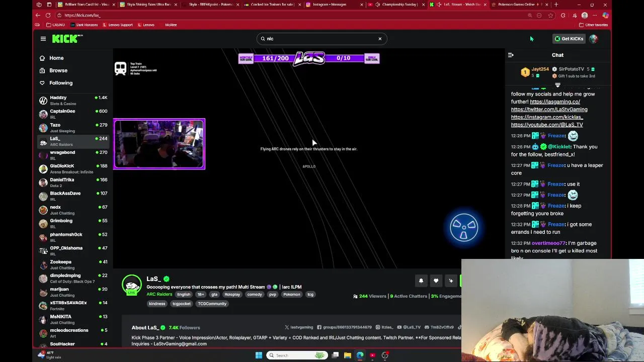Screen dimensions: 644x362
Task: Click the stream's radioactive overlay icon
Action: point(464,228)
